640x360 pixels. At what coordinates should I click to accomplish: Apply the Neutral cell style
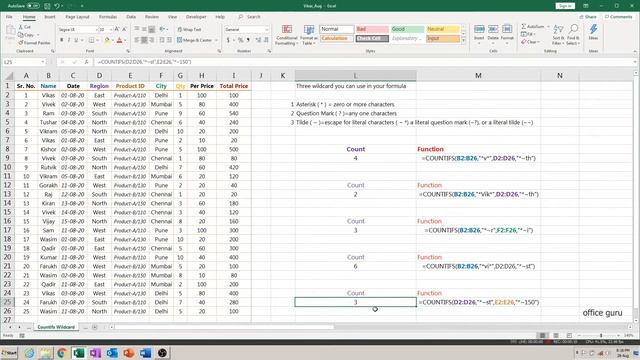click(443, 29)
